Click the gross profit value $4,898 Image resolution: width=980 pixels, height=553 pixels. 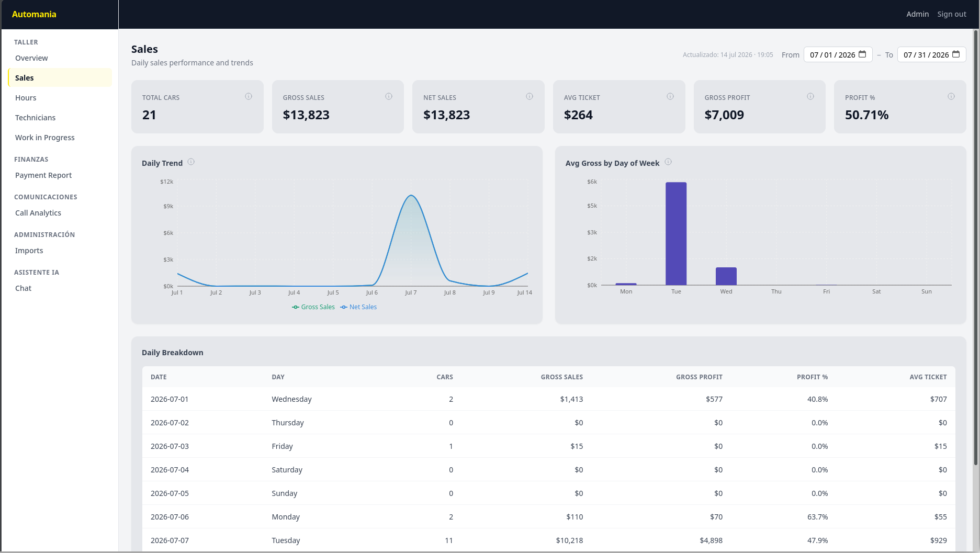(711, 540)
